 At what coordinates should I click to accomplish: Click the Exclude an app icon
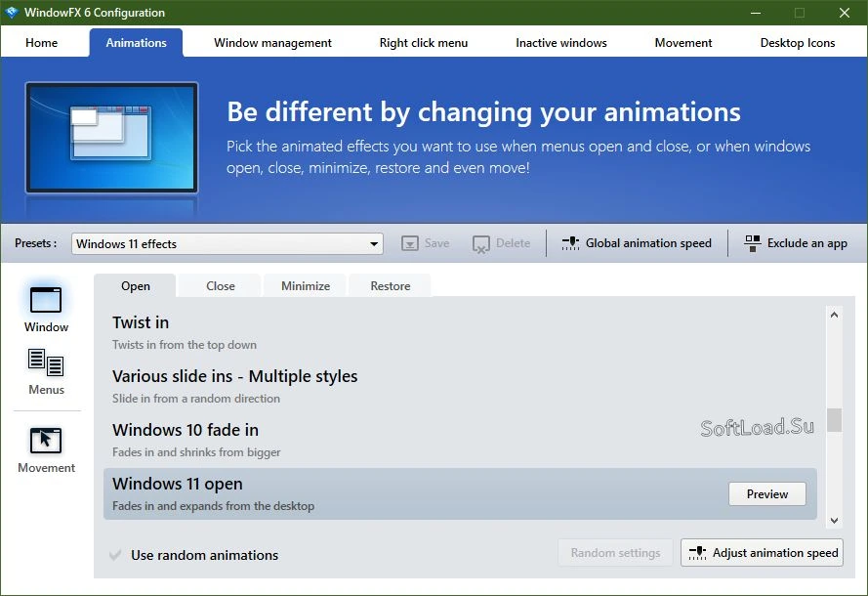point(753,243)
